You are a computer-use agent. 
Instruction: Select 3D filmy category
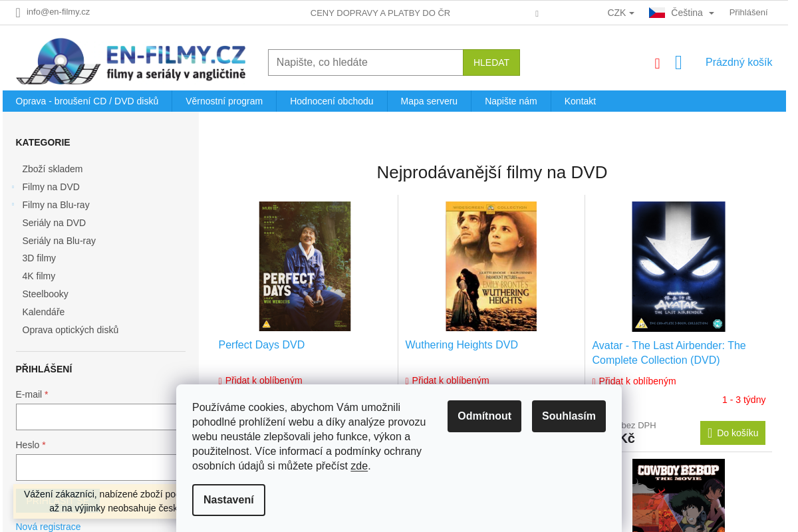point(39,258)
